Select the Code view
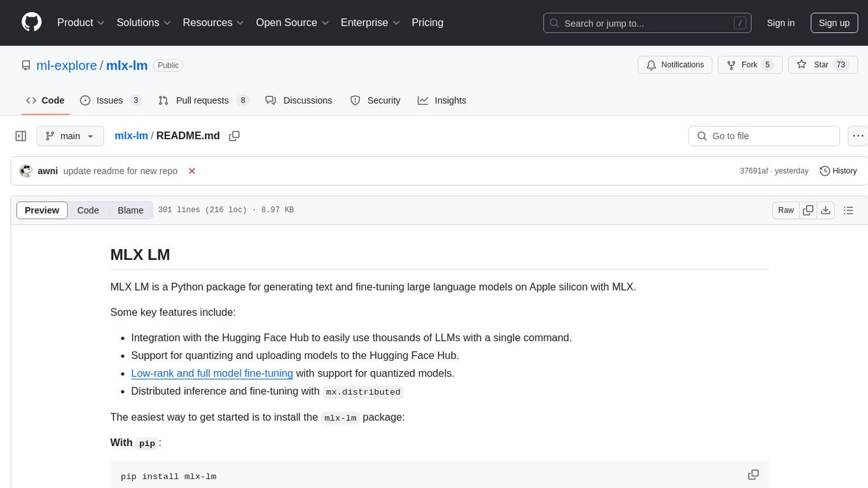Screen dimensions: 868x488 click(88, 210)
